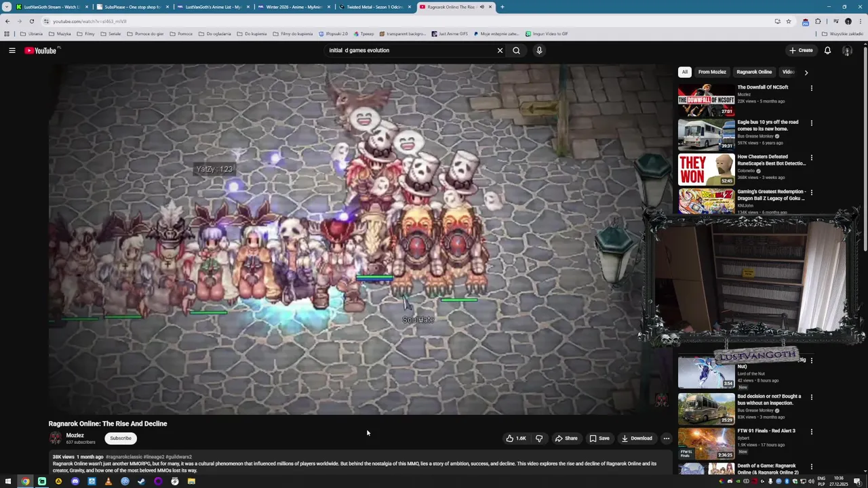
Task: Mute the Ragnarok Online tab via speaker icon
Action: pyautogui.click(x=482, y=7)
